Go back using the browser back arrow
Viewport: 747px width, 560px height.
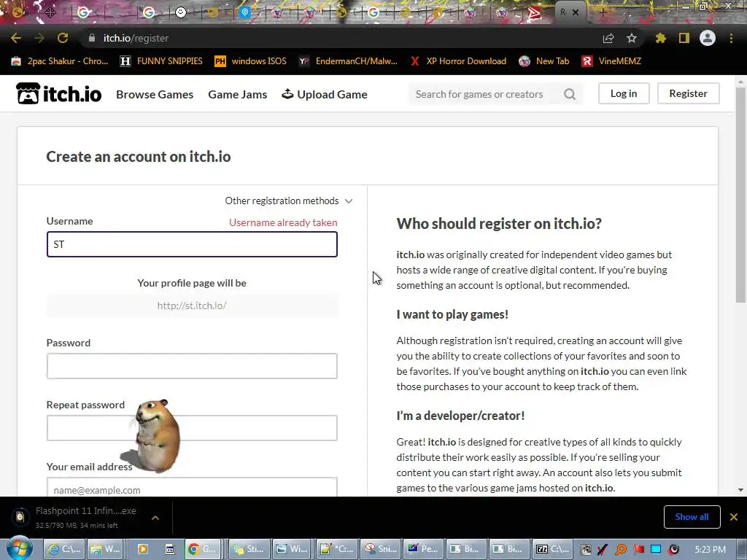pyautogui.click(x=16, y=38)
